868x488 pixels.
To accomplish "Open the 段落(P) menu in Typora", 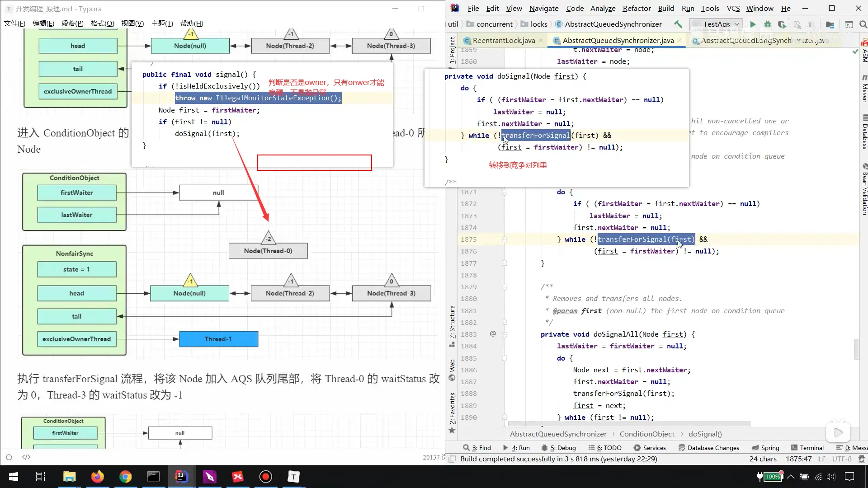I will (x=72, y=23).
